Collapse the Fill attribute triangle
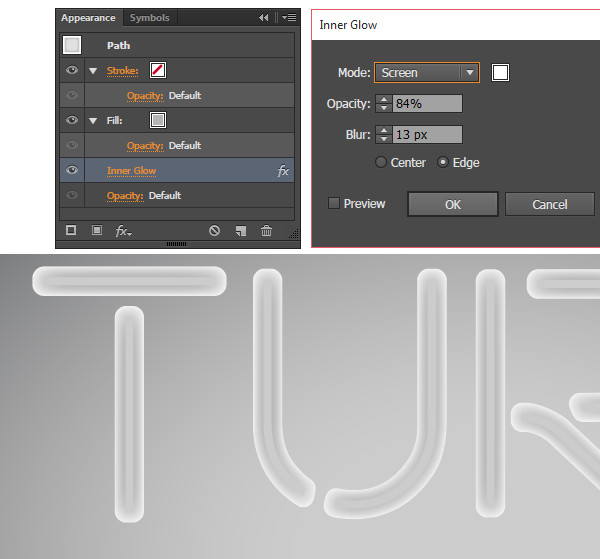Screen dimensions: 600x559 (93, 121)
